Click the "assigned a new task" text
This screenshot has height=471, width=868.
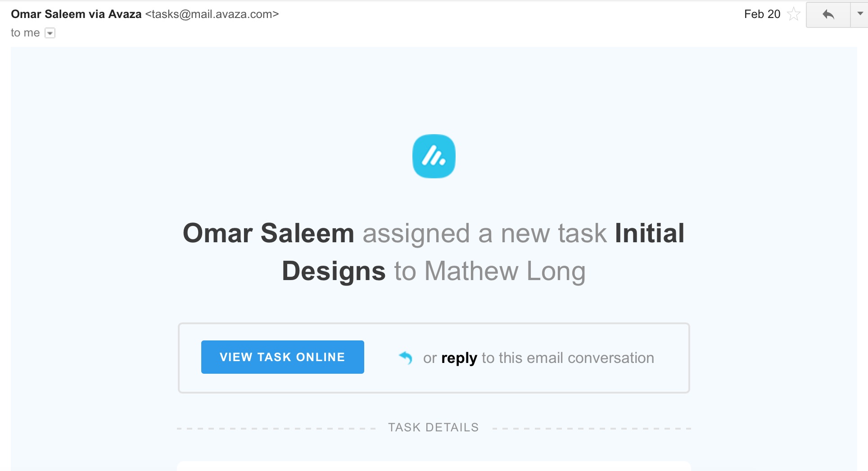[x=484, y=233]
